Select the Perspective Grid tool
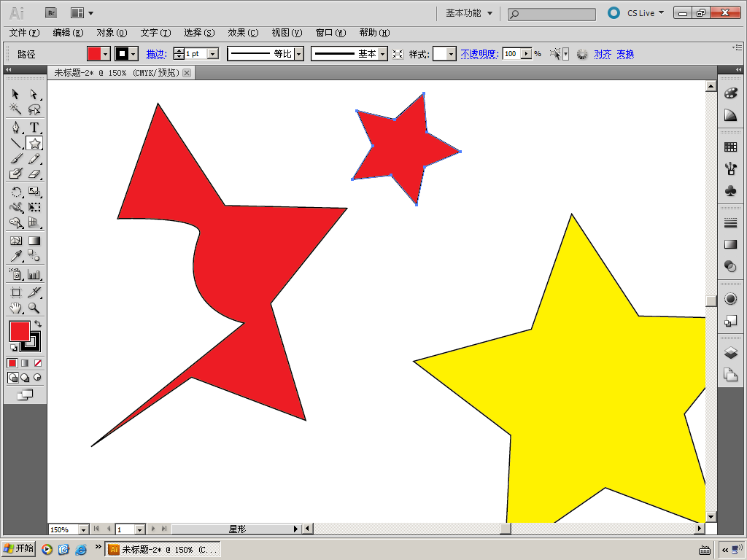 click(34, 222)
